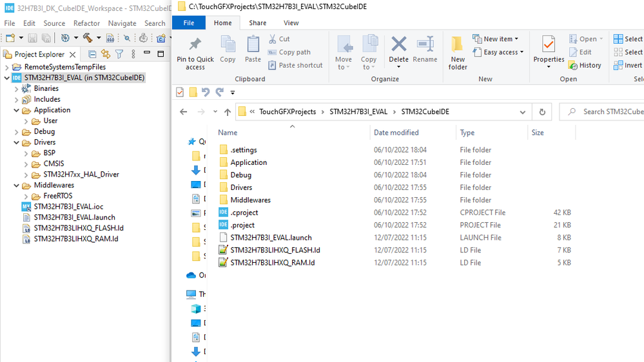The width and height of the screenshot is (644, 362).
Task: Expand the Binaries tree node
Action: (x=16, y=89)
